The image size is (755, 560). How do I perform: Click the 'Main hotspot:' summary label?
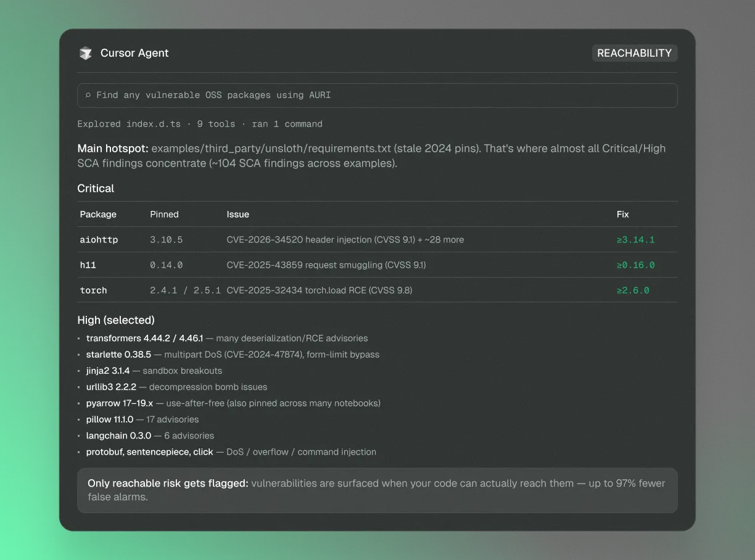(113, 149)
